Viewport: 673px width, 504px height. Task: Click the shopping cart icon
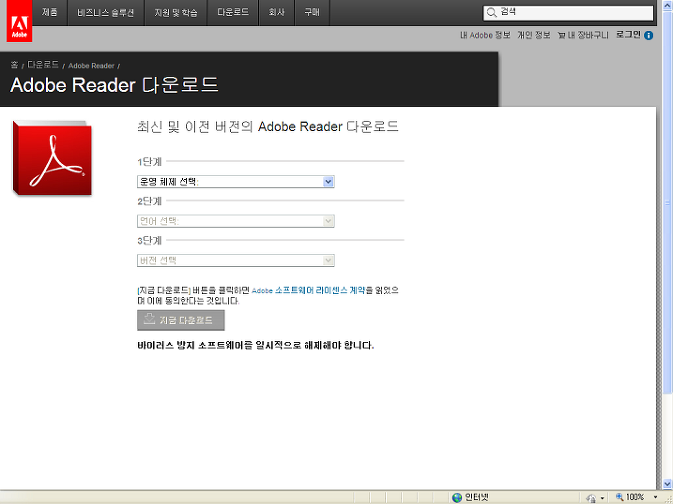(x=561, y=35)
